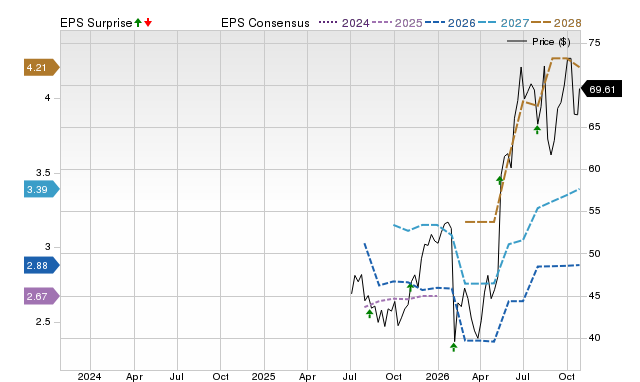640x382 pixels.
Task: Click the 40 label on the price axis
Action: tap(594, 338)
